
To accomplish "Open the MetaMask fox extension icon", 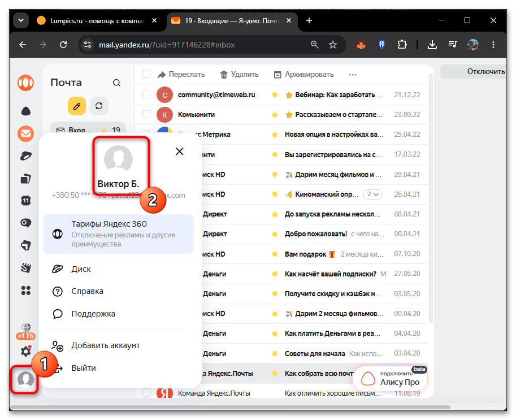I will (361, 45).
